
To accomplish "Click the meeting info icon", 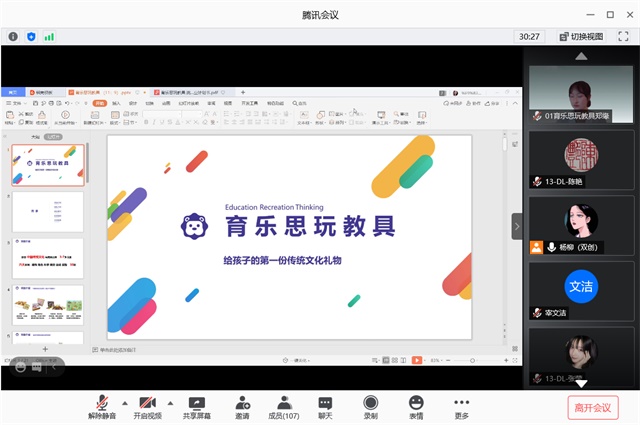I will (13, 36).
